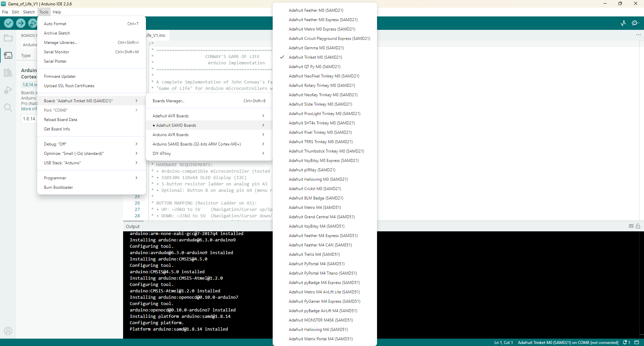Screen dimensions: 644x346
Task: Click the Output panel header label
Action: (x=132, y=227)
